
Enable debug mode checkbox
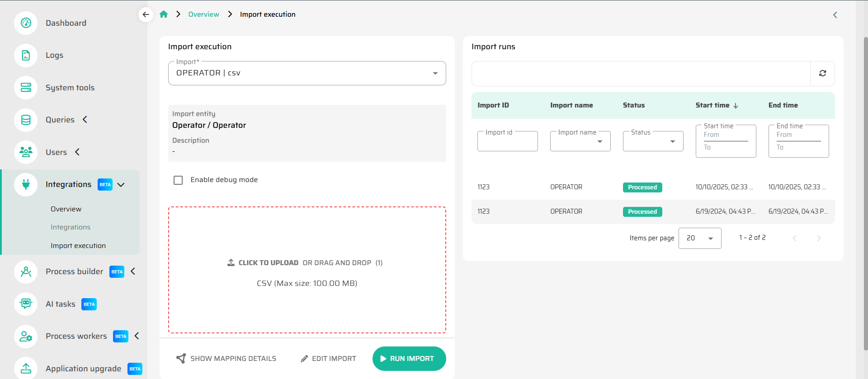[178, 180]
